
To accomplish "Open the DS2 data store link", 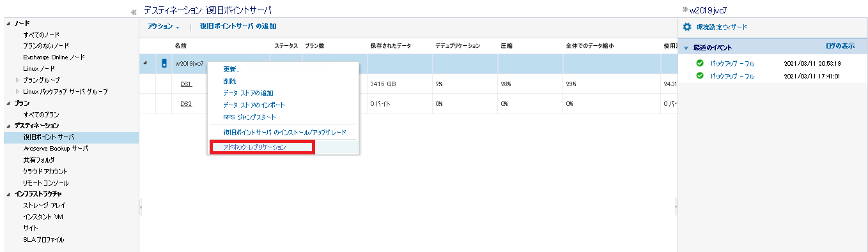I will (x=186, y=103).
